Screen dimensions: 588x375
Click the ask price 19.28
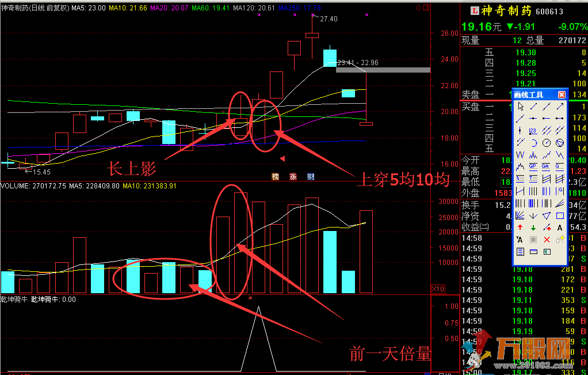(x=526, y=63)
